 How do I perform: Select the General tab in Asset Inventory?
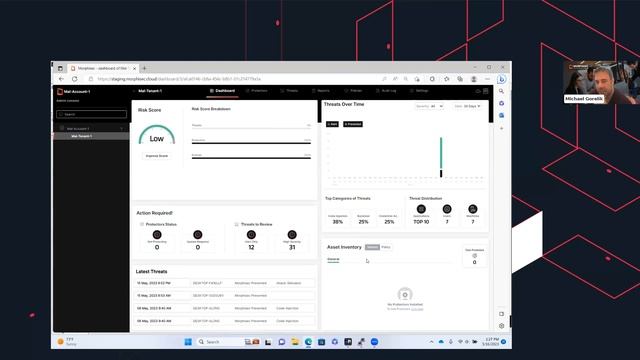333,260
